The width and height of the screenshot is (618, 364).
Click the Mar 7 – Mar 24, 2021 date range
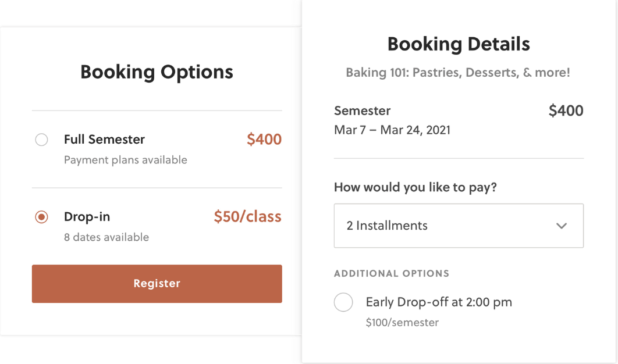click(x=392, y=130)
